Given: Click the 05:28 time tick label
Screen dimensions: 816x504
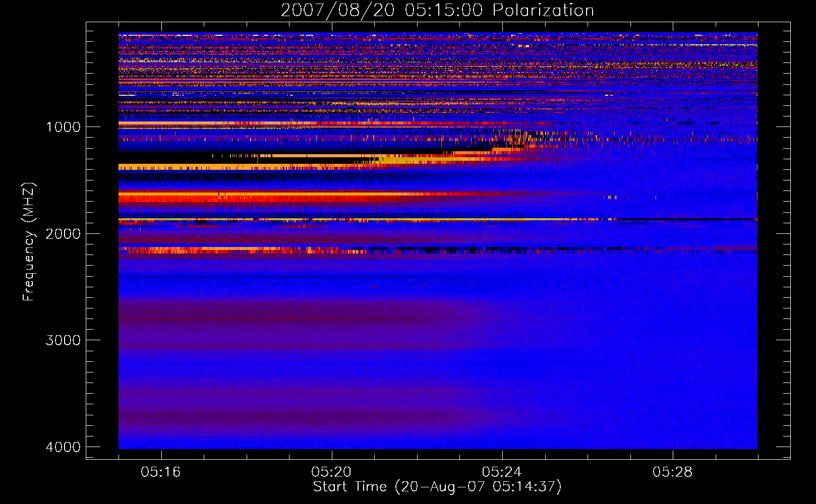Looking at the screenshot, I should (x=672, y=472).
